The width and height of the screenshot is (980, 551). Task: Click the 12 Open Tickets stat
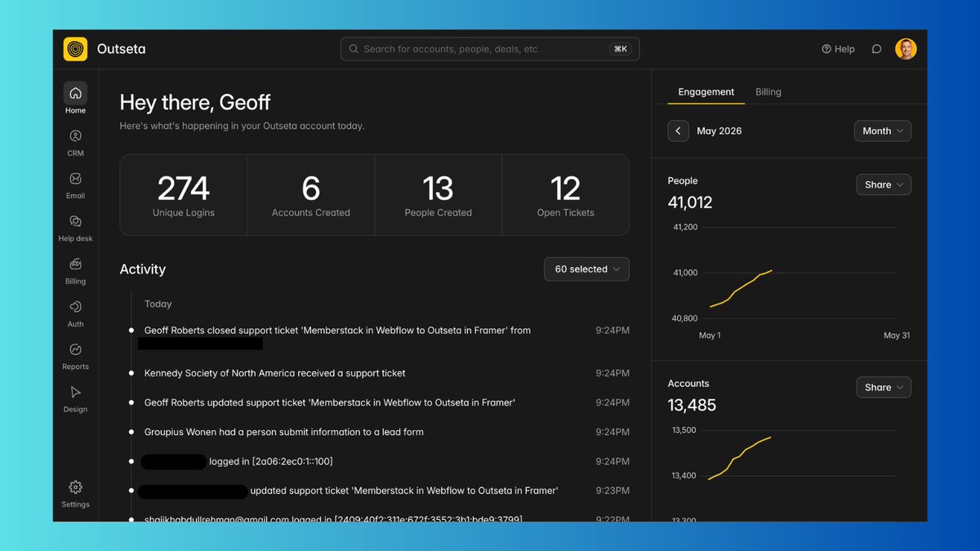click(566, 195)
